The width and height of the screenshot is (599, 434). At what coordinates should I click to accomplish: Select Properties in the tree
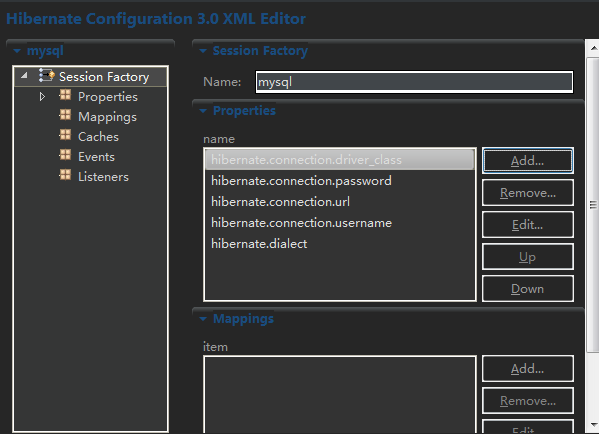(x=108, y=97)
